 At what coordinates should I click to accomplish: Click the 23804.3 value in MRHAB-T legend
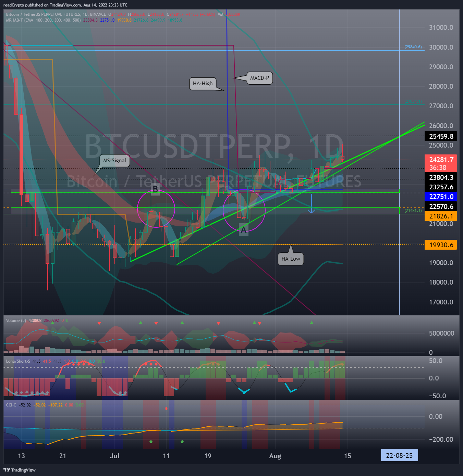click(x=90, y=20)
